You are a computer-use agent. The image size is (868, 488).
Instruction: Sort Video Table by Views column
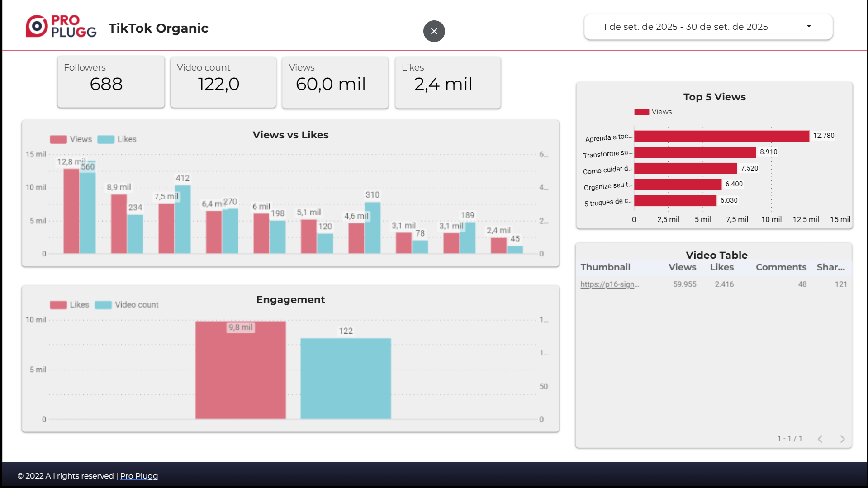point(683,267)
